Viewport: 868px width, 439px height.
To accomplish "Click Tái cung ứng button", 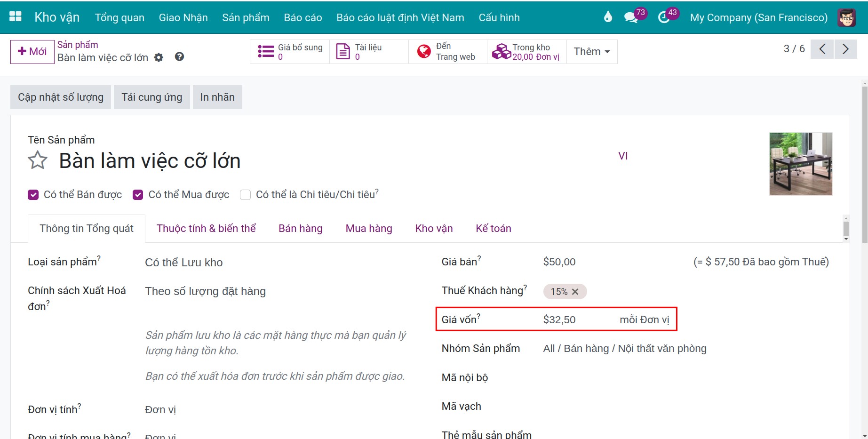I will [152, 97].
